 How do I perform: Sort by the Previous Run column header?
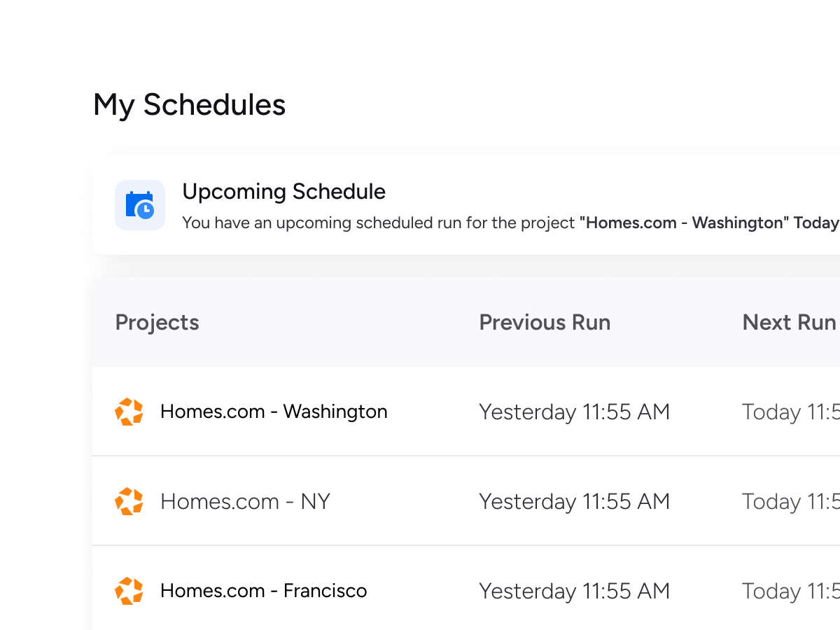click(545, 323)
